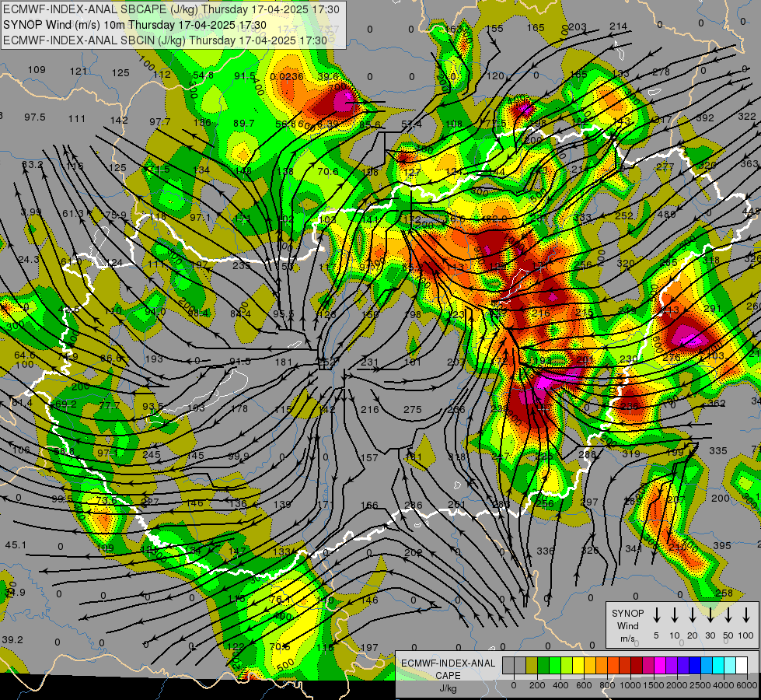The width and height of the screenshot is (761, 700).
Task: Click the '395' grid value on map
Action: (x=721, y=545)
